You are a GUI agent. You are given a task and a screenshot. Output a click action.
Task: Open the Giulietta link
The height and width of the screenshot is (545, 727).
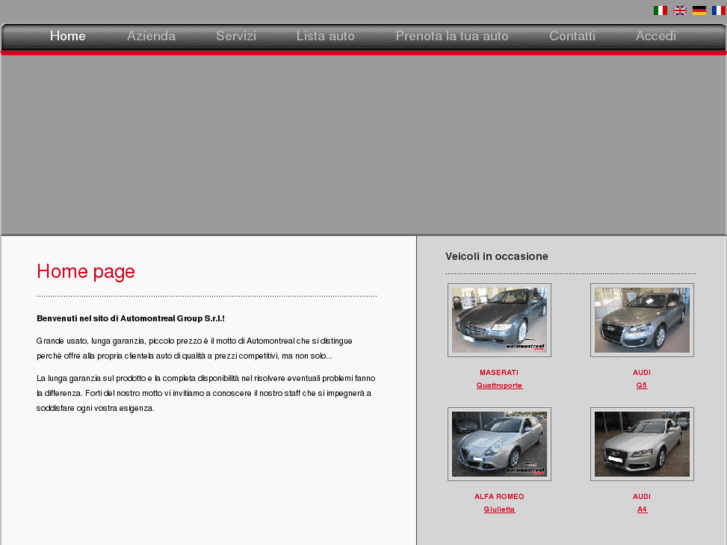point(499,509)
